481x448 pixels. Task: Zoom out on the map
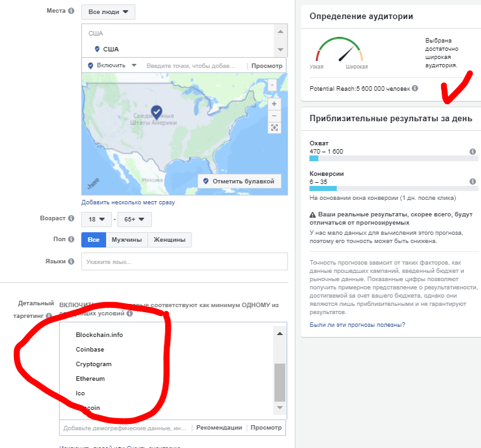click(274, 115)
